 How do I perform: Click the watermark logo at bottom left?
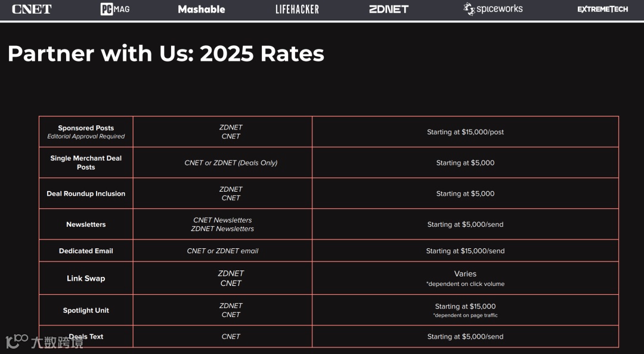tap(44, 342)
